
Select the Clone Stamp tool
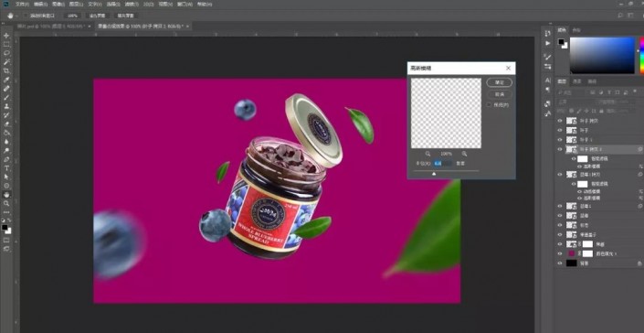(x=6, y=106)
